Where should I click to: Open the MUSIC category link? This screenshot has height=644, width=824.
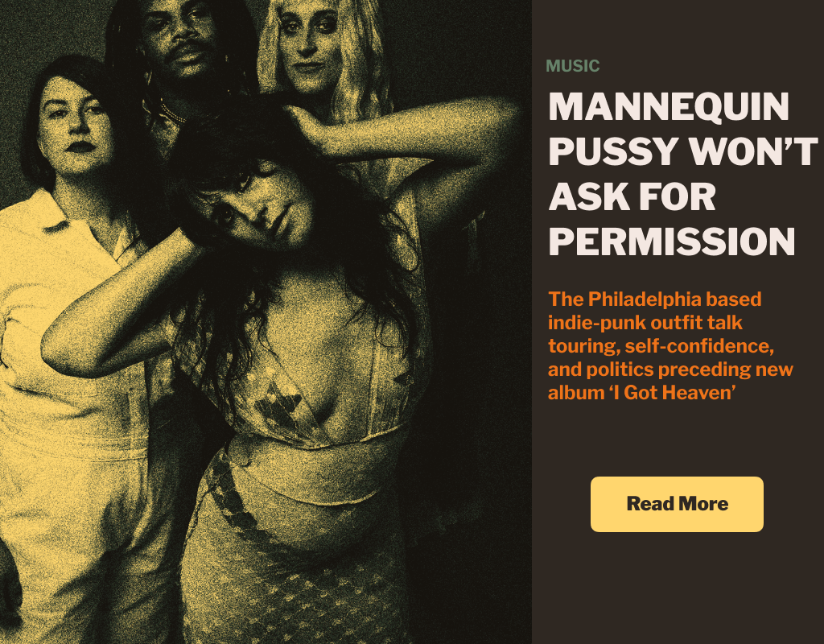click(572, 66)
